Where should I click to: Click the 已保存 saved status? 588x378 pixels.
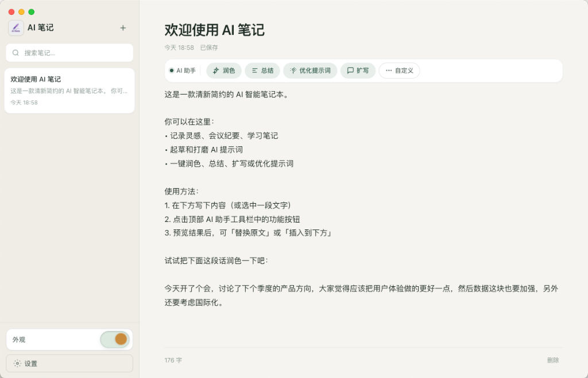(x=209, y=48)
